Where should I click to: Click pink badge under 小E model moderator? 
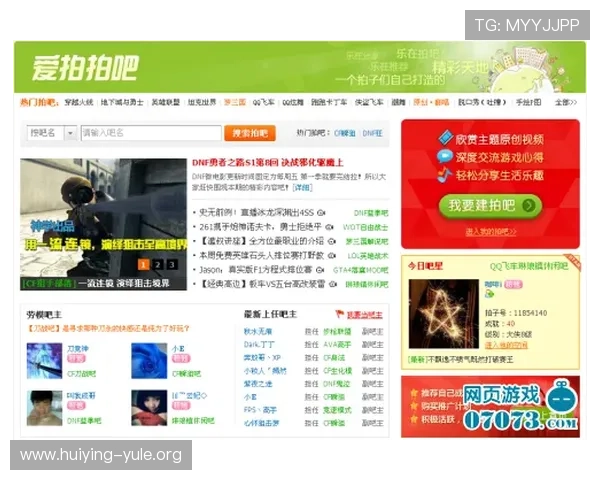(x=181, y=358)
